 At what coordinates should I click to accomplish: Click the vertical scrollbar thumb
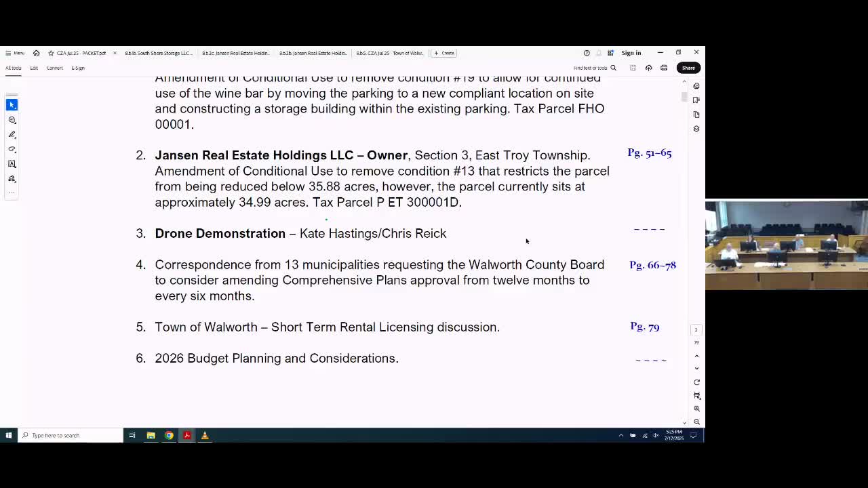click(x=684, y=96)
